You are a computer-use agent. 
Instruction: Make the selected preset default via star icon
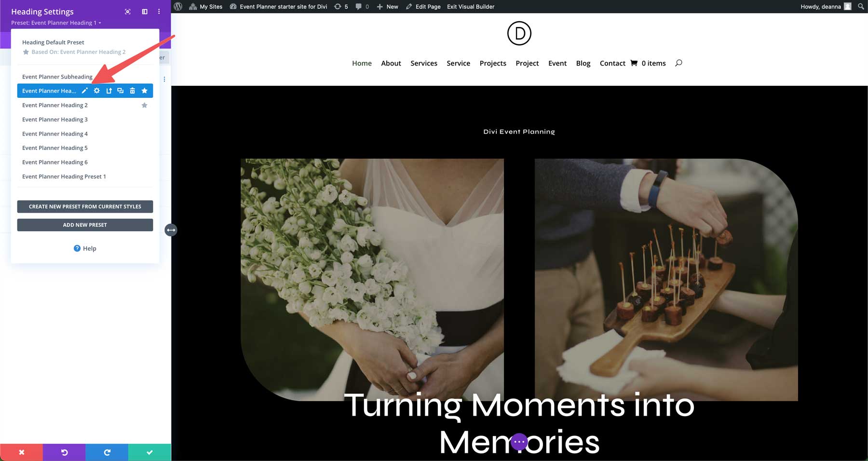144,91
